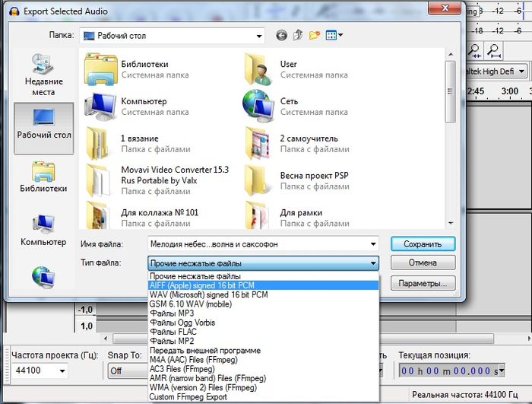Choose GSM 6.10 WAV (mobile)
This screenshot has height=404, width=532.
(263, 304)
